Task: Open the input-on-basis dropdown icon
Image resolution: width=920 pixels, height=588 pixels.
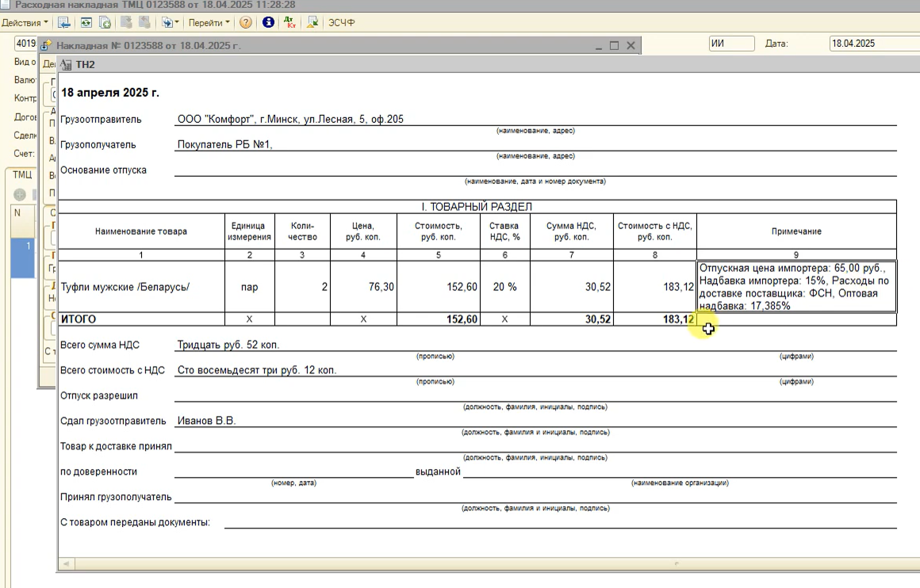Action: (171, 23)
